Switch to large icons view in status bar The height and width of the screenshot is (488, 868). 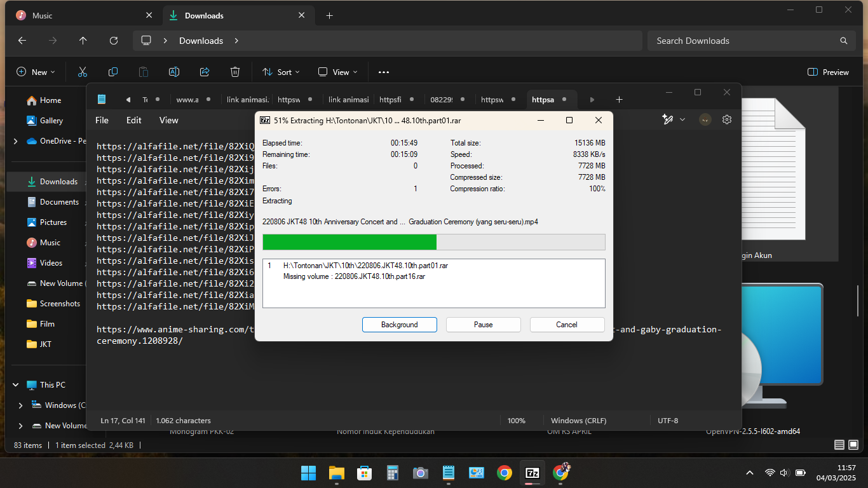(854, 445)
